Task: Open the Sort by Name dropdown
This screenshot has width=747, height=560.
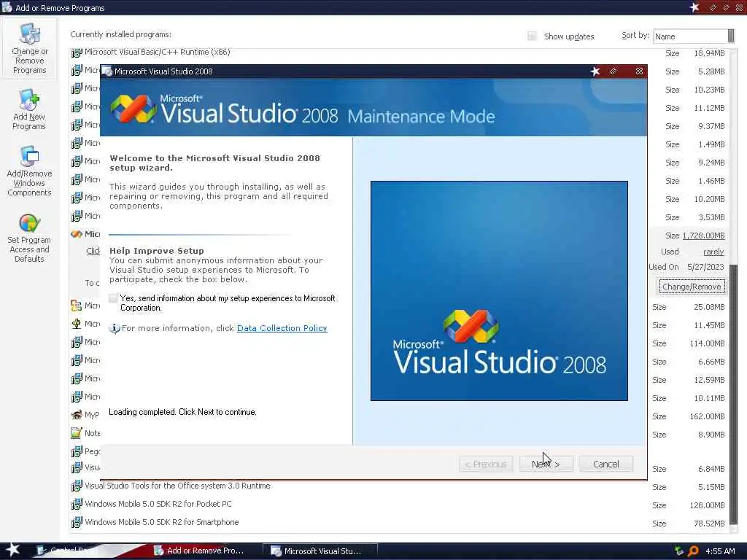Action: click(x=694, y=36)
